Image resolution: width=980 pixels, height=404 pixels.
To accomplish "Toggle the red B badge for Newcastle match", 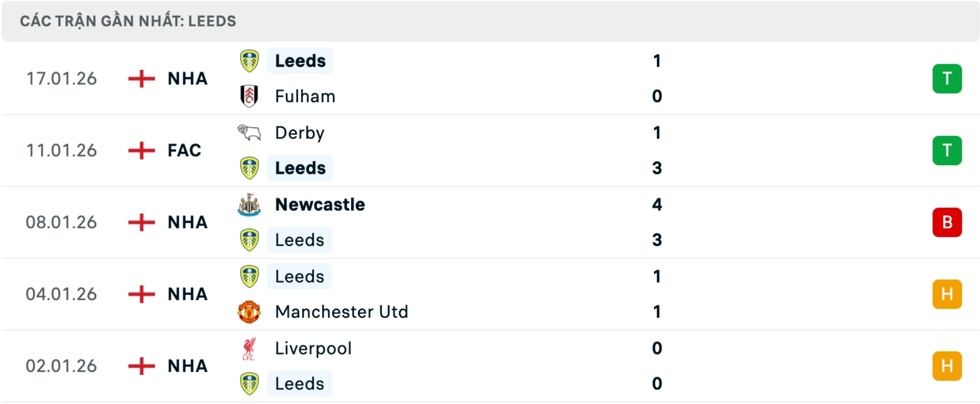I will (x=947, y=222).
